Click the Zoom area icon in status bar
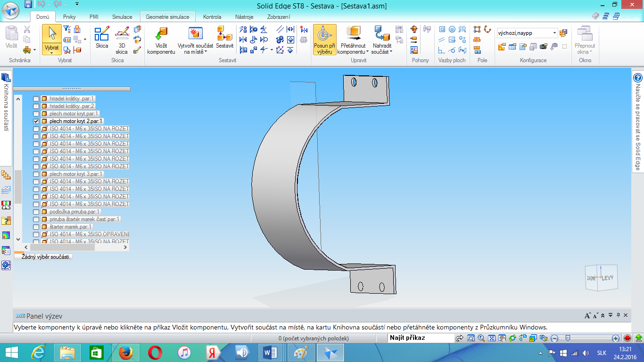Viewport: 644px width, 362px height. click(x=471, y=338)
